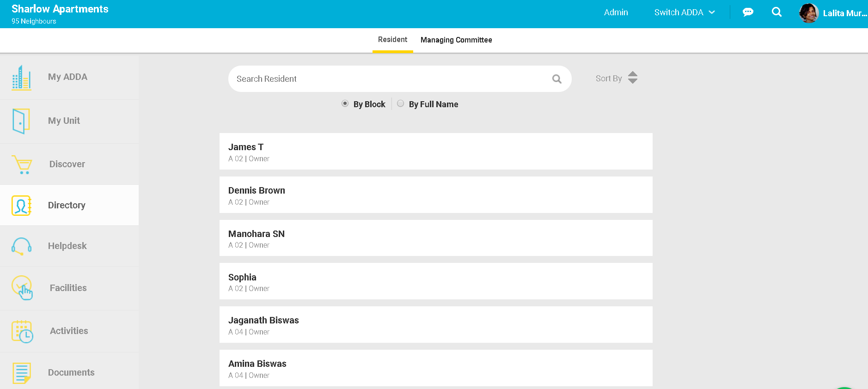The height and width of the screenshot is (389, 868).
Task: Click the My Unit door icon
Action: pos(21,121)
